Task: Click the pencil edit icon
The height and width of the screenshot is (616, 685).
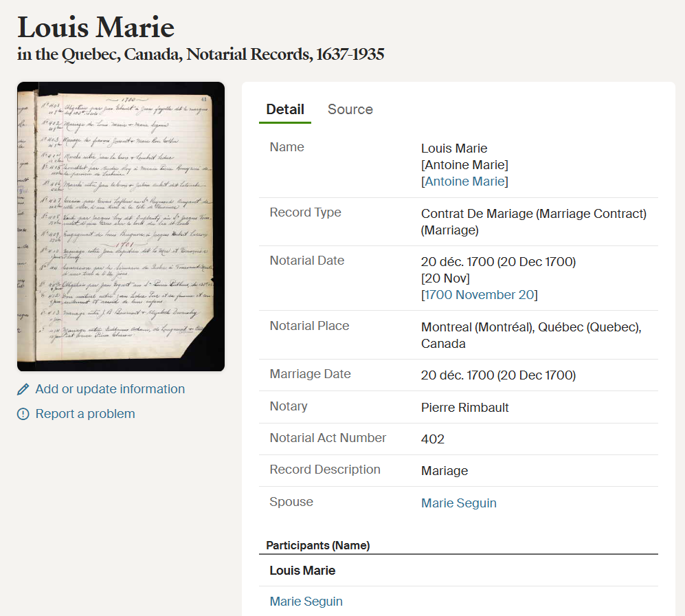Action: coord(23,389)
